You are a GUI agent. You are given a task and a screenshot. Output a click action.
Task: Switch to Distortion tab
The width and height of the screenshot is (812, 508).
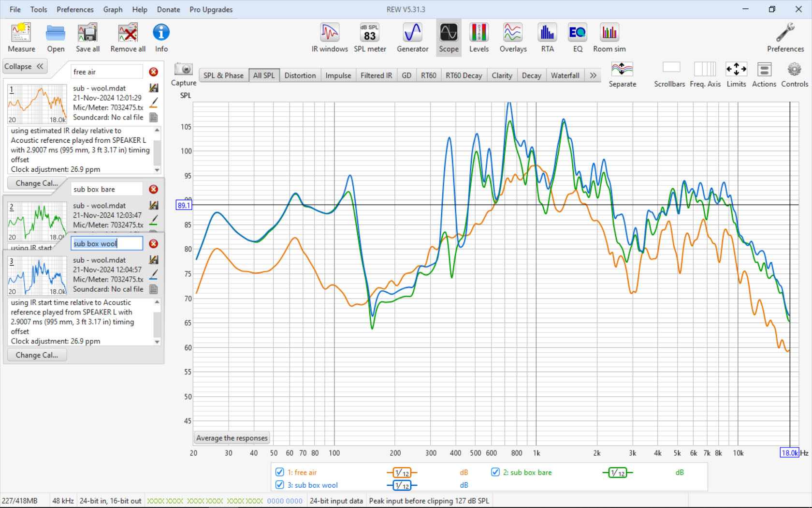pos(300,75)
